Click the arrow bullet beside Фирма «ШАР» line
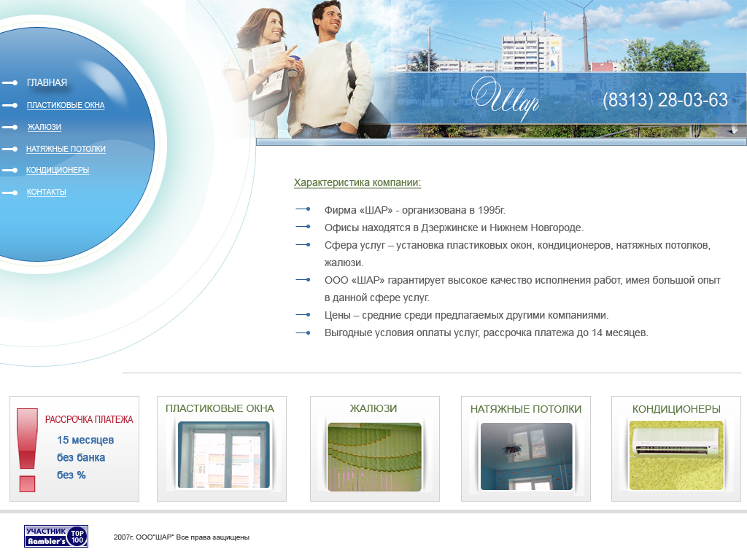 (x=303, y=209)
